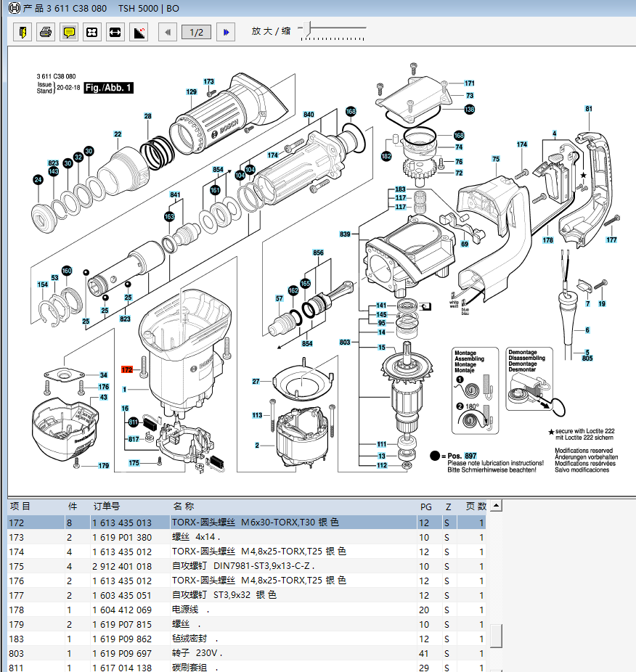The image size is (636, 672).
Task: Select part label 177 in the drawing
Action: (611, 240)
